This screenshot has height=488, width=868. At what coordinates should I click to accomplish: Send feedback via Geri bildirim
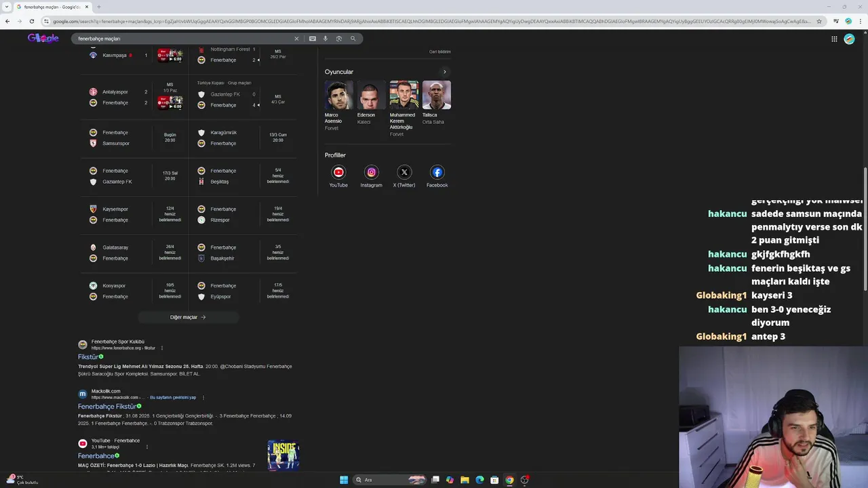coord(439,52)
